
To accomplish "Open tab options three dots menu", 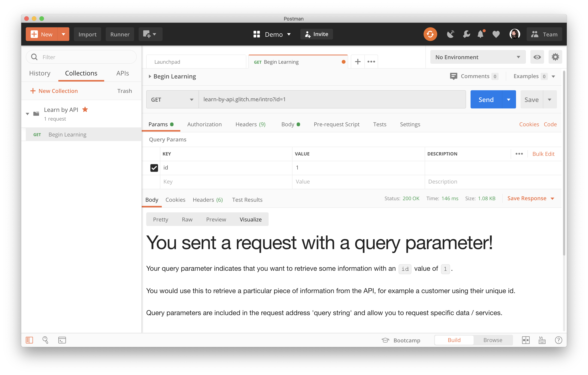I will [371, 62].
